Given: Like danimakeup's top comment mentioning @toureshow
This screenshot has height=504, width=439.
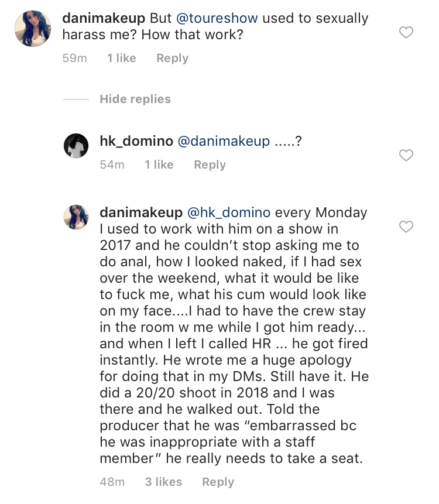Looking at the screenshot, I should point(406,33).
